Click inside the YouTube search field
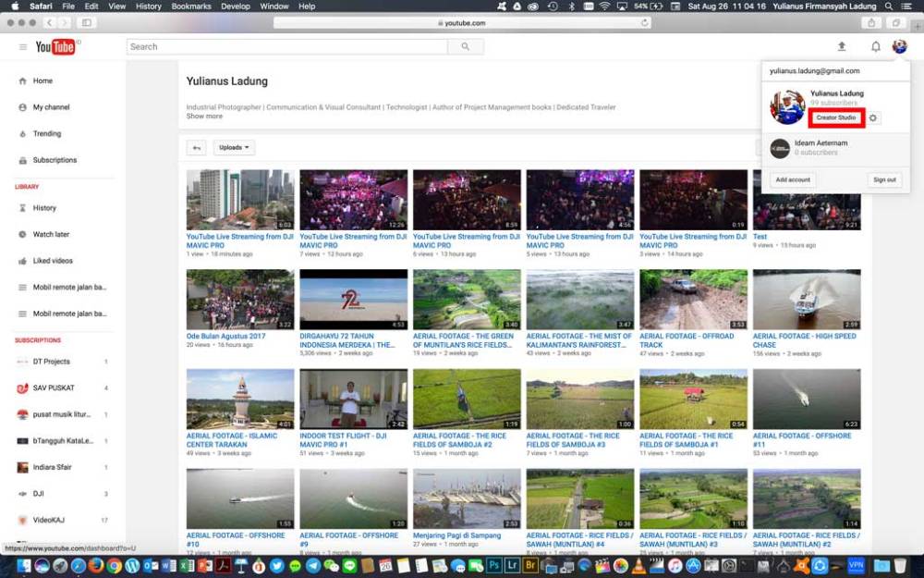The image size is (924, 578). [x=286, y=46]
